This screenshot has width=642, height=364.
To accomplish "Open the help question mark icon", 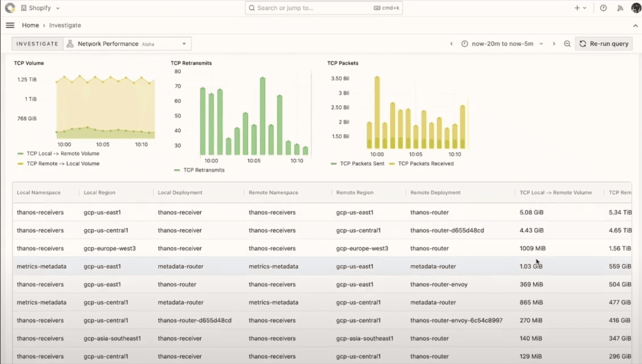I will click(x=603, y=8).
